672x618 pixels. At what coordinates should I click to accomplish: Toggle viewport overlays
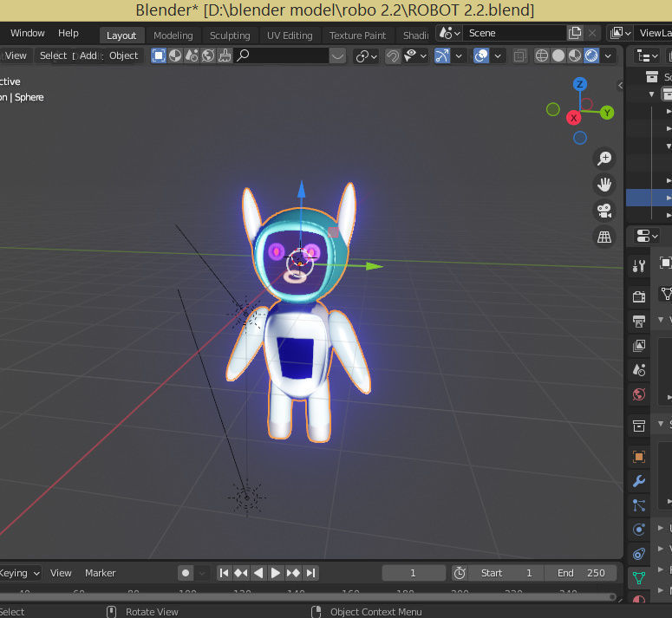click(x=481, y=55)
